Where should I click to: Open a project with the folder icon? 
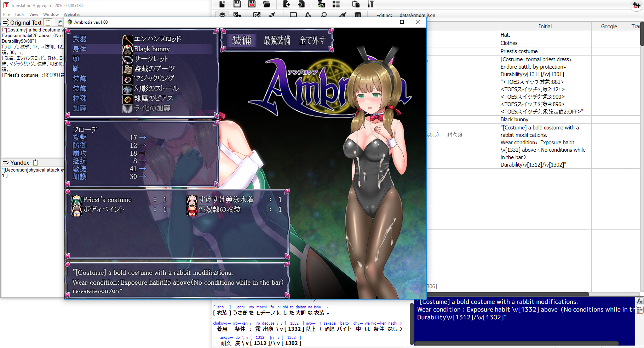click(x=267, y=4)
